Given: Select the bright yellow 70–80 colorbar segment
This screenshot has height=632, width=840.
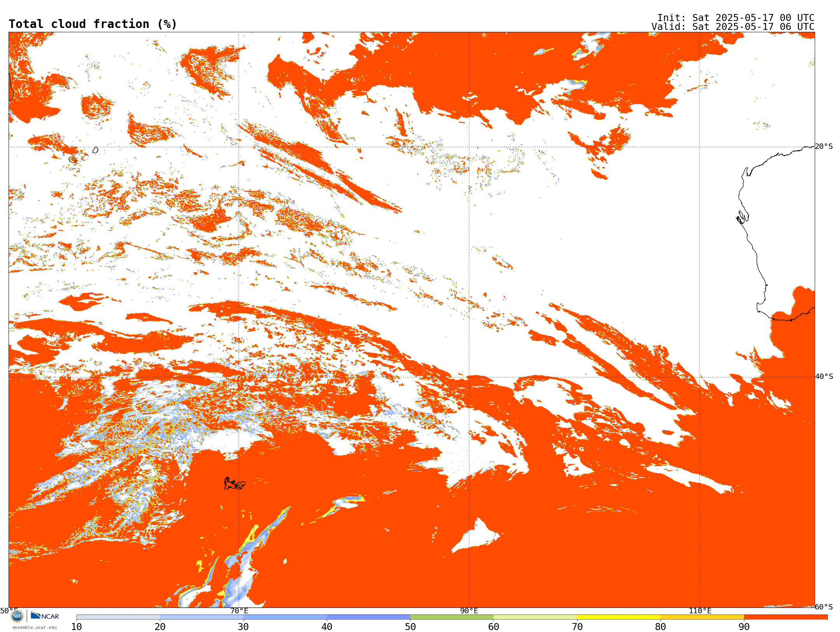Looking at the screenshot, I should [619, 617].
